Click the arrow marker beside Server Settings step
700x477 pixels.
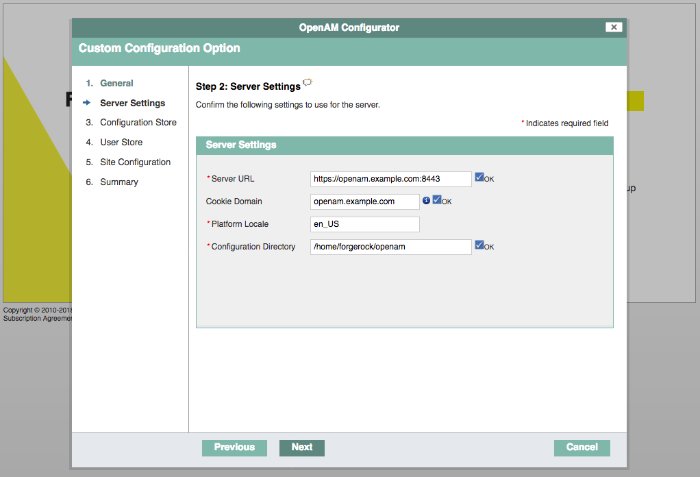coord(87,103)
